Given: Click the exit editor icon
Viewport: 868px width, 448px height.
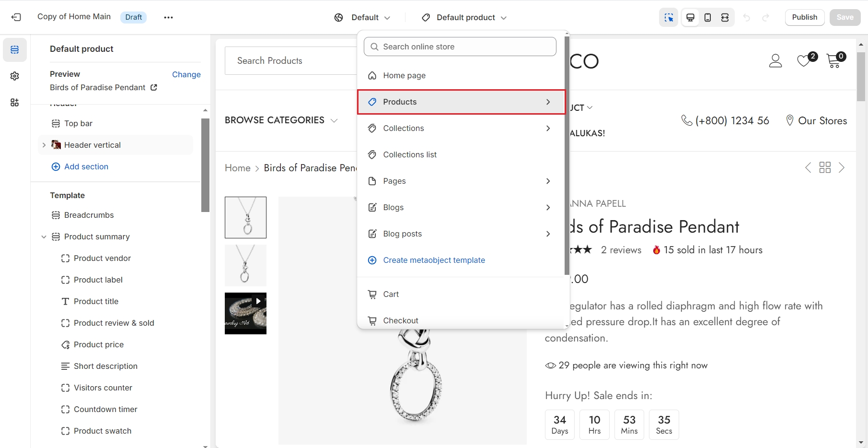Looking at the screenshot, I should pos(16,17).
